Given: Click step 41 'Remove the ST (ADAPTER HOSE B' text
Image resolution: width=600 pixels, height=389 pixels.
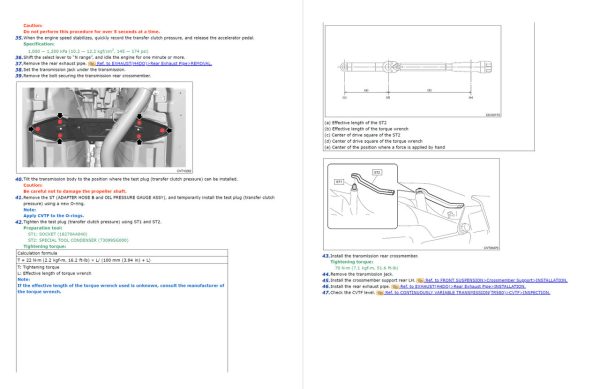Looking at the screenshot, I should [149, 200].
